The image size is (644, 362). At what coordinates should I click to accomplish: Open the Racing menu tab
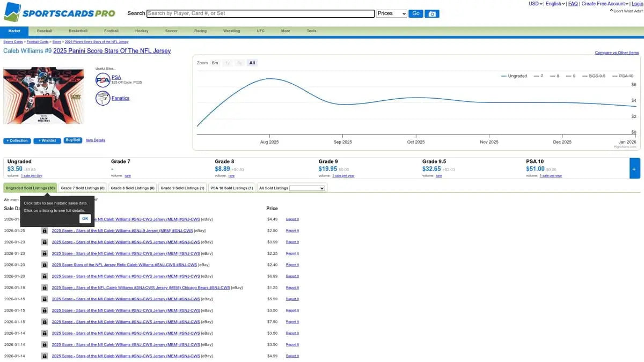[200, 31]
